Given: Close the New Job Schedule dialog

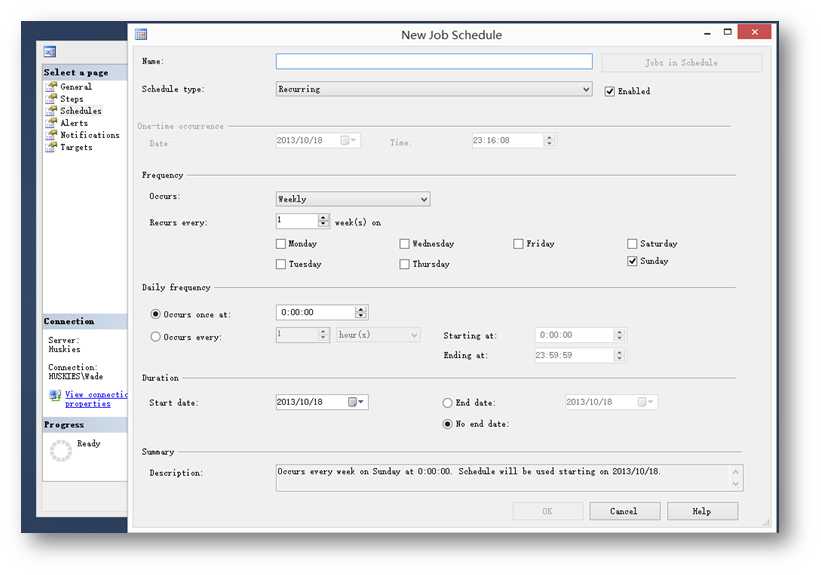Looking at the screenshot, I should [755, 32].
